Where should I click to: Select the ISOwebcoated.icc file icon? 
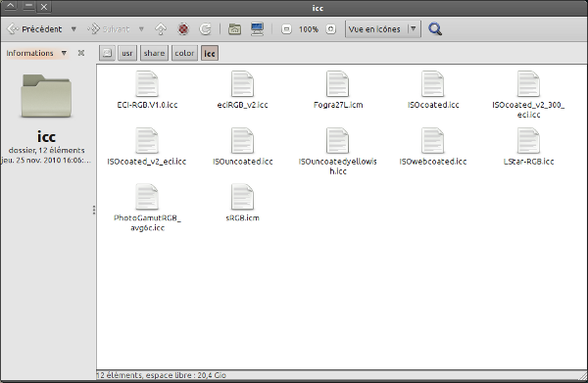click(x=433, y=140)
